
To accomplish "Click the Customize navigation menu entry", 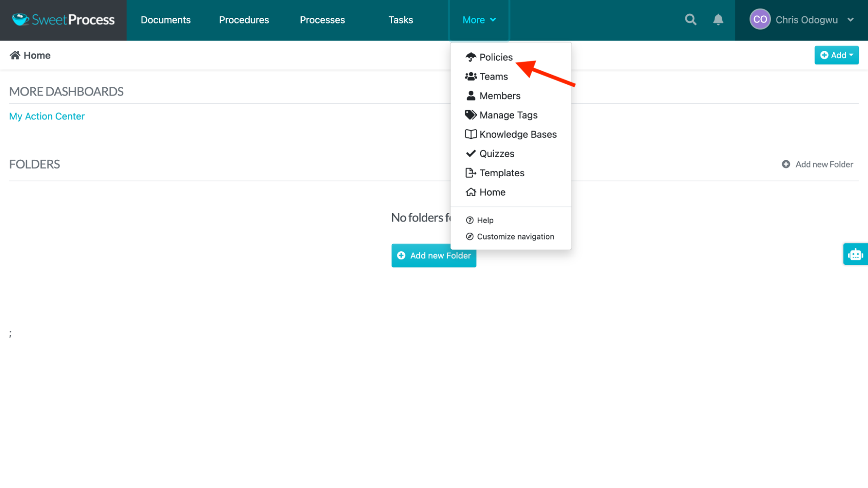I will (515, 236).
